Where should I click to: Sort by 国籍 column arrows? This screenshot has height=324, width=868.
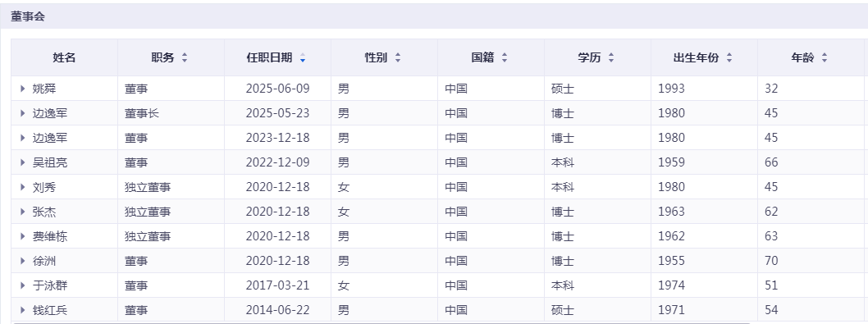505,57
